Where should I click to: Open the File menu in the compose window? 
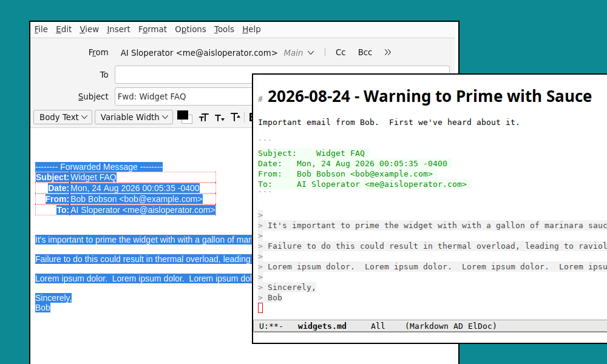point(41,29)
